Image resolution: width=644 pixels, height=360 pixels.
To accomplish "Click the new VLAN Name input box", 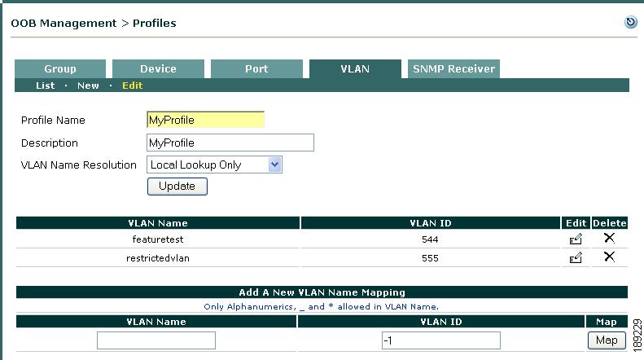I will tap(156, 340).
